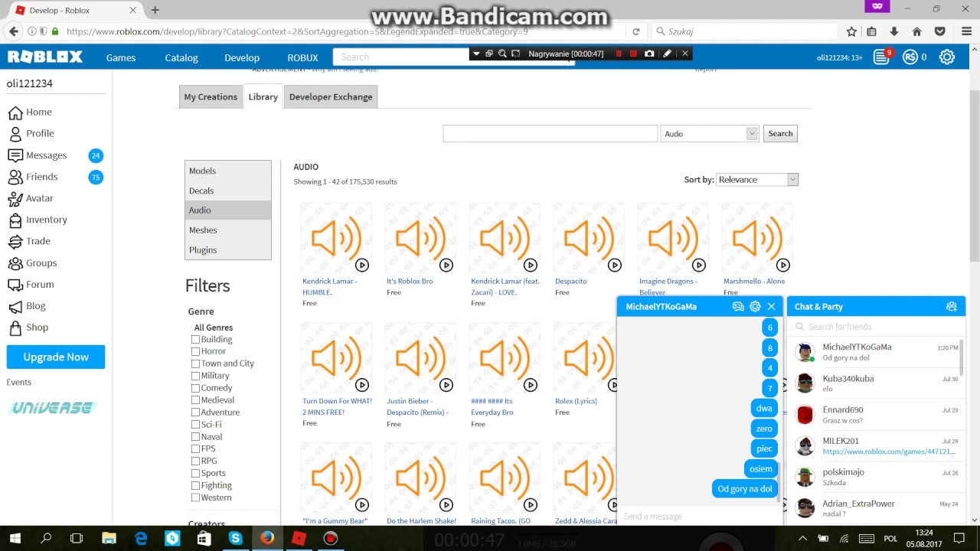Open Inventory from the sidebar
The image size is (980, 551).
(38, 220)
